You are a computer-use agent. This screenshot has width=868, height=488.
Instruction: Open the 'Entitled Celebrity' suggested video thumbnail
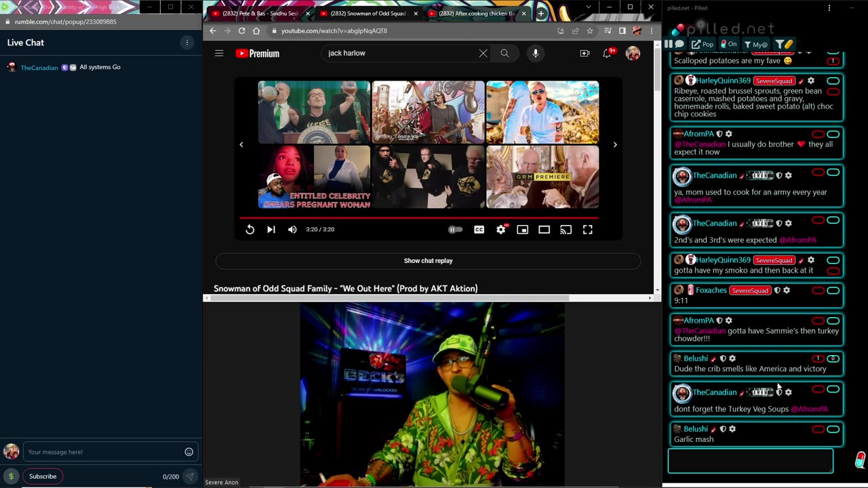pos(314,177)
